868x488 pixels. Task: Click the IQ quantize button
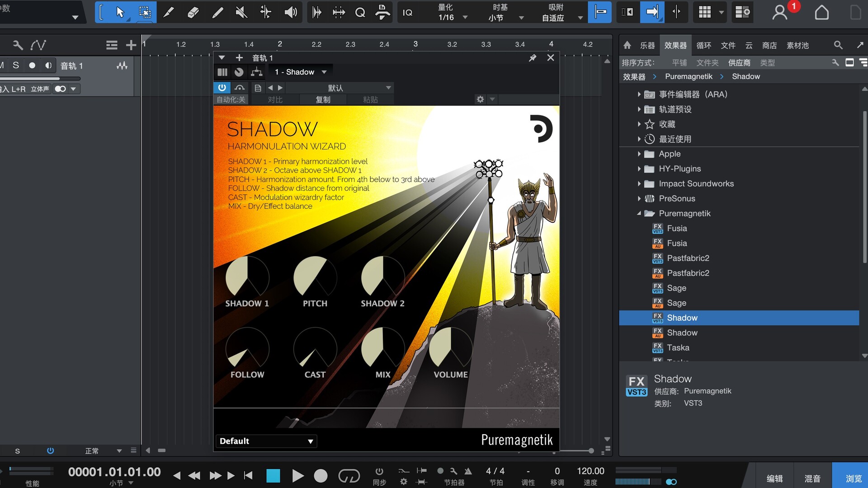pyautogui.click(x=407, y=13)
